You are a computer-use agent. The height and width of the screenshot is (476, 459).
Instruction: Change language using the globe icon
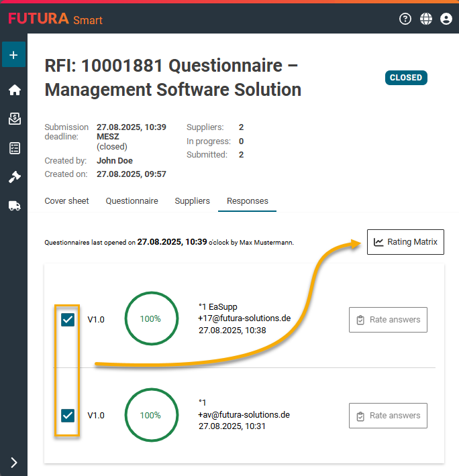425,19
